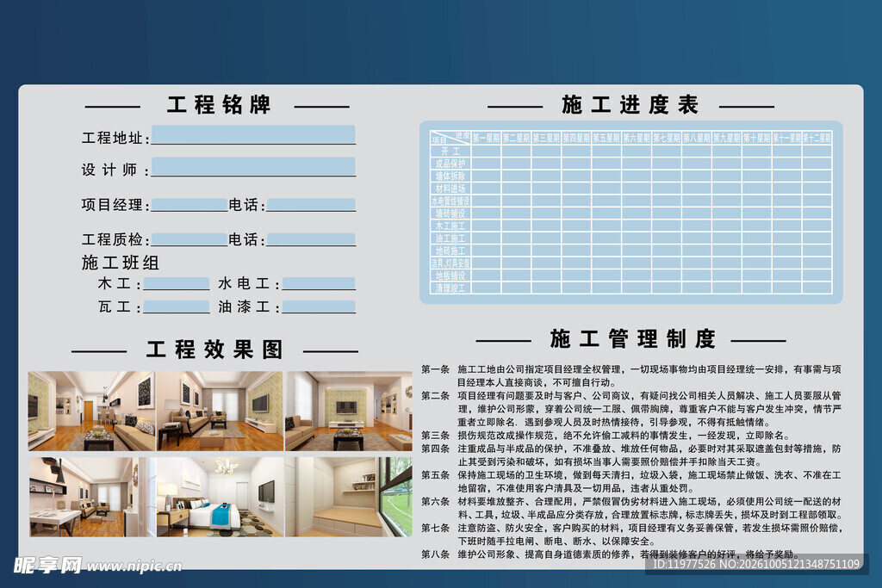The height and width of the screenshot is (588, 882).
Task: Select the 项目经理 name field
Action: click(189, 205)
